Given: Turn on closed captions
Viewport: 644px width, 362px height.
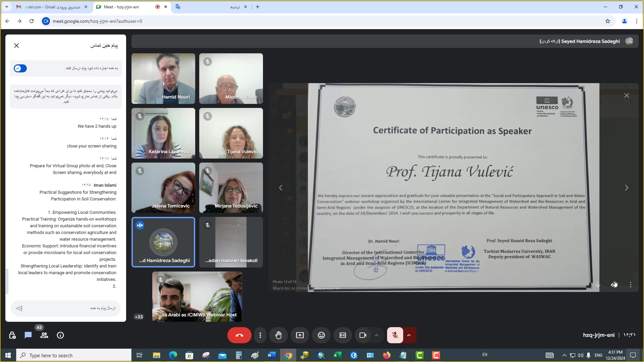Looking at the screenshot, I should [343, 335].
